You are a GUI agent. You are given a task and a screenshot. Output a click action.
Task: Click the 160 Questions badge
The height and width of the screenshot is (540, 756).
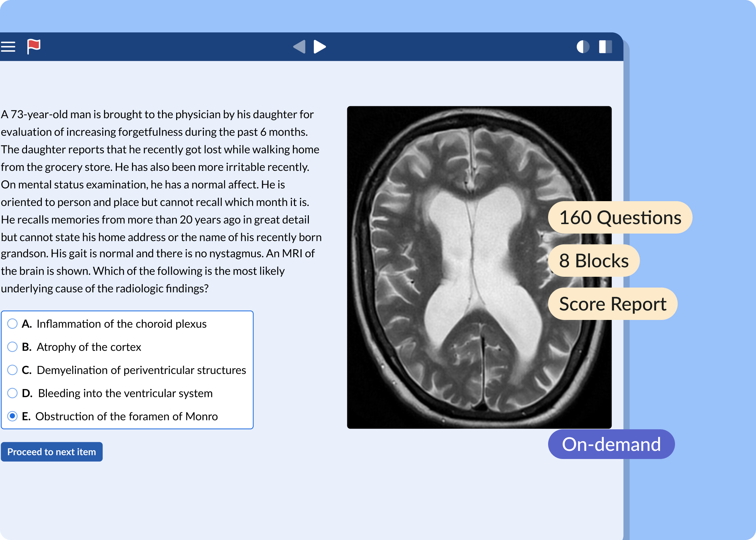(x=620, y=217)
